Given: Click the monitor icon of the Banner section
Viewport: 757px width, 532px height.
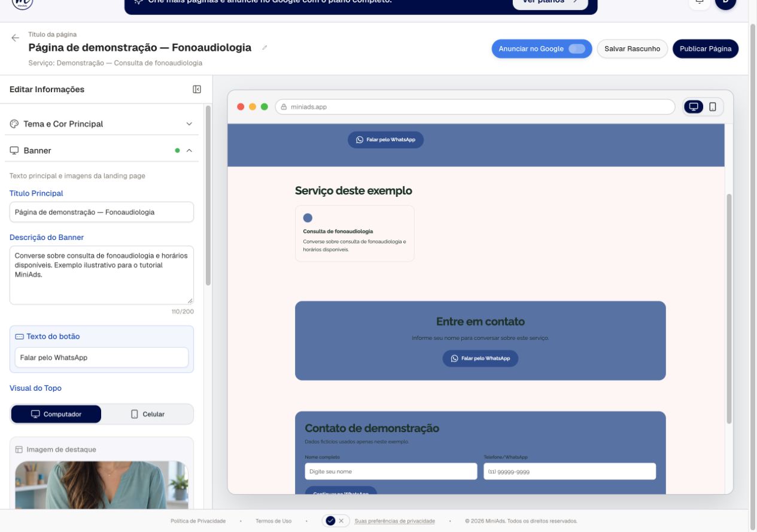Looking at the screenshot, I should tap(14, 150).
